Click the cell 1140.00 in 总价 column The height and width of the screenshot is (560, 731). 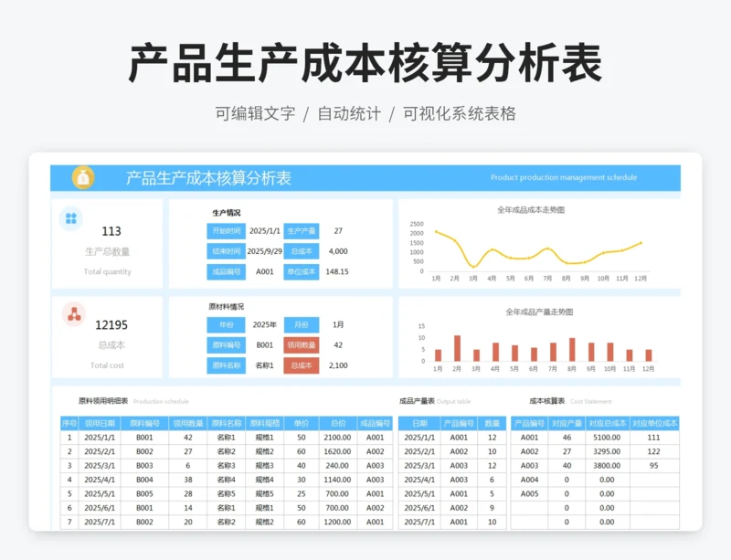tap(337, 480)
